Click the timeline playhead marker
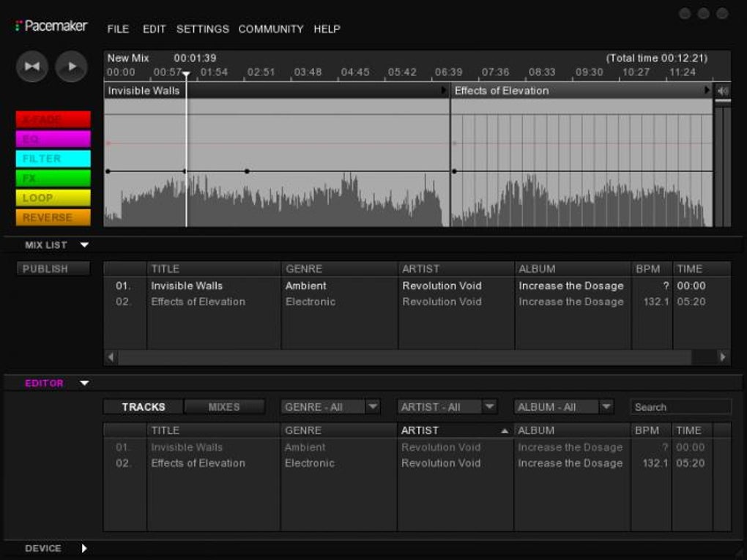 pos(186,74)
